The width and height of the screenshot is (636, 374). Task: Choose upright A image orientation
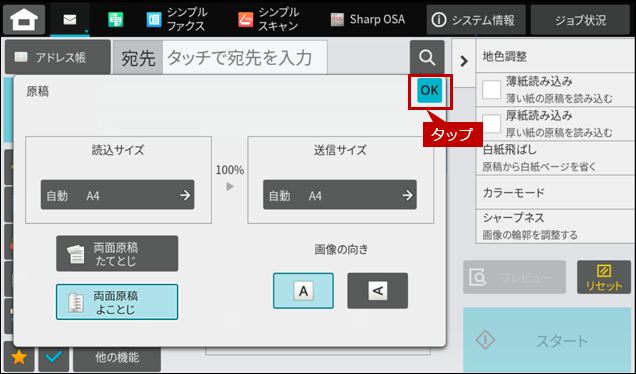[303, 290]
